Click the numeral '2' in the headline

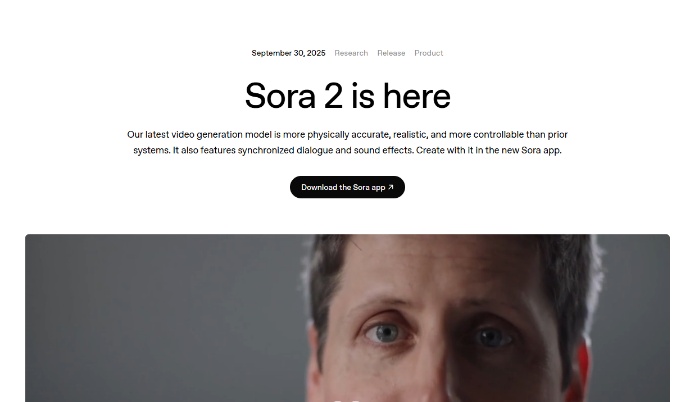333,95
